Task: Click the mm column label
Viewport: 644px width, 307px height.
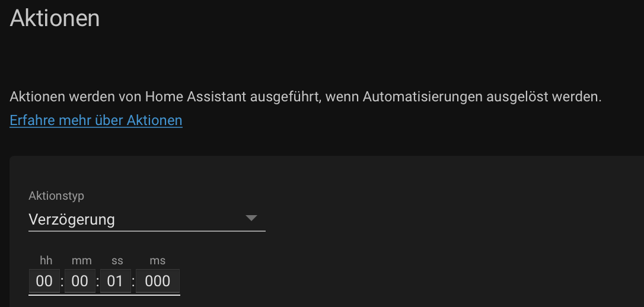Action: [81, 260]
